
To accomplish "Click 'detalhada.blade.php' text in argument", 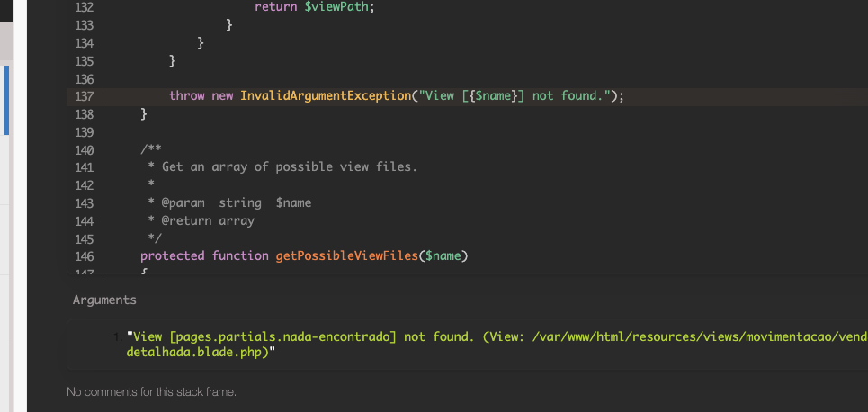I will (x=200, y=354).
